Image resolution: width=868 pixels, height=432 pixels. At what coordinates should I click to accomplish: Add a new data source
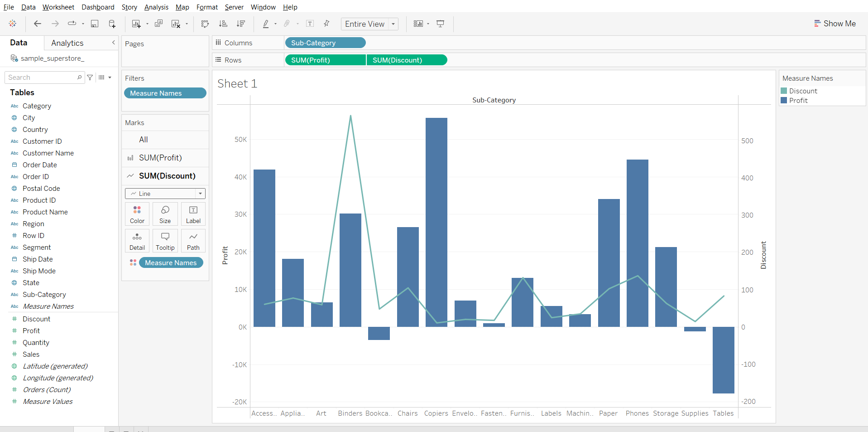pos(112,24)
